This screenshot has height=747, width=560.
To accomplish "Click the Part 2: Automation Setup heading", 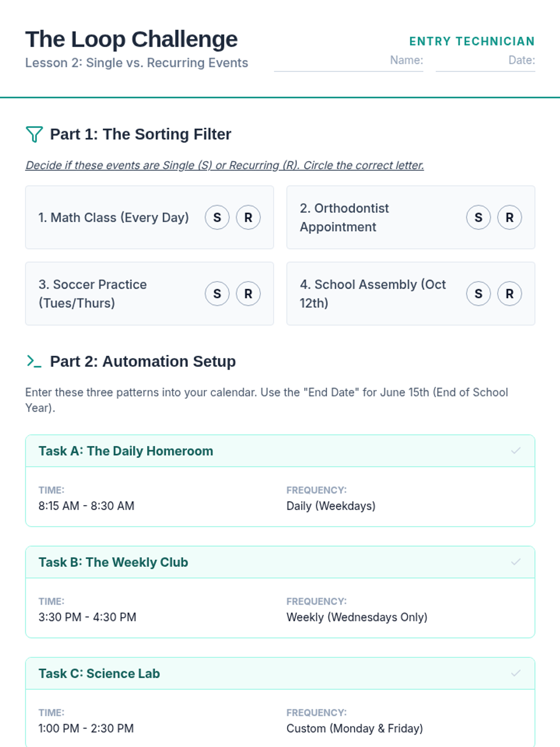I will (143, 361).
